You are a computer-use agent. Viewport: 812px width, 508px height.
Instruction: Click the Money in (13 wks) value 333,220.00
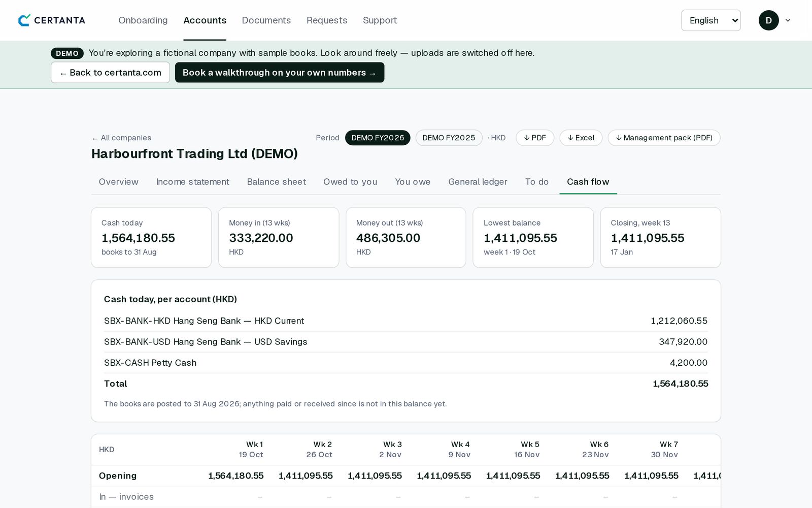[261, 238]
